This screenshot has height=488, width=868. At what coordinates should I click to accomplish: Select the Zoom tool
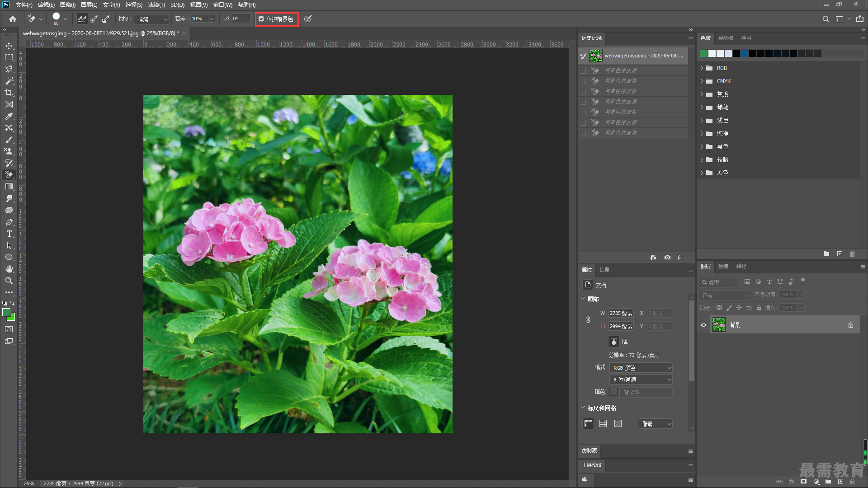click(x=9, y=281)
